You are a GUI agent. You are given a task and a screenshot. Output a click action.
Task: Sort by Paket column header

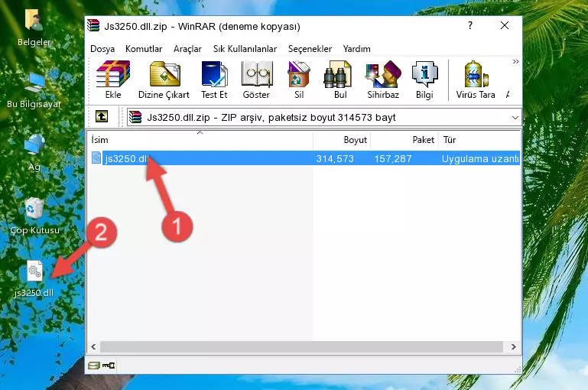coord(404,139)
